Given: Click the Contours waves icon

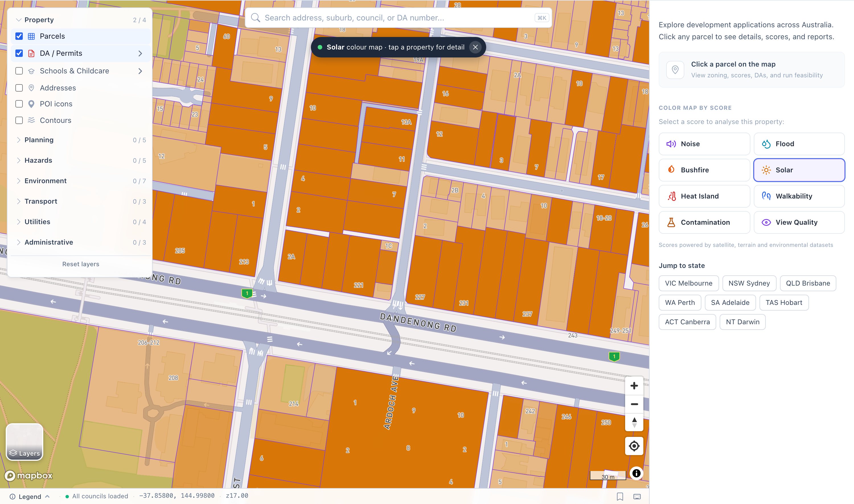Looking at the screenshot, I should [31, 120].
